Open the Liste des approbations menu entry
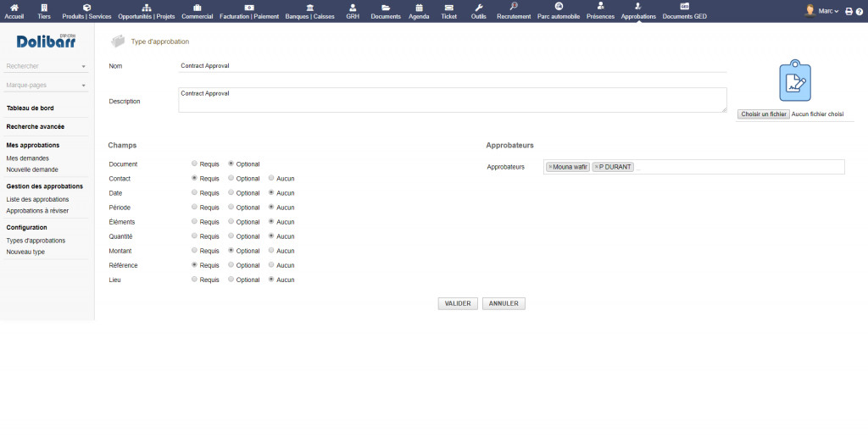 pyautogui.click(x=37, y=199)
